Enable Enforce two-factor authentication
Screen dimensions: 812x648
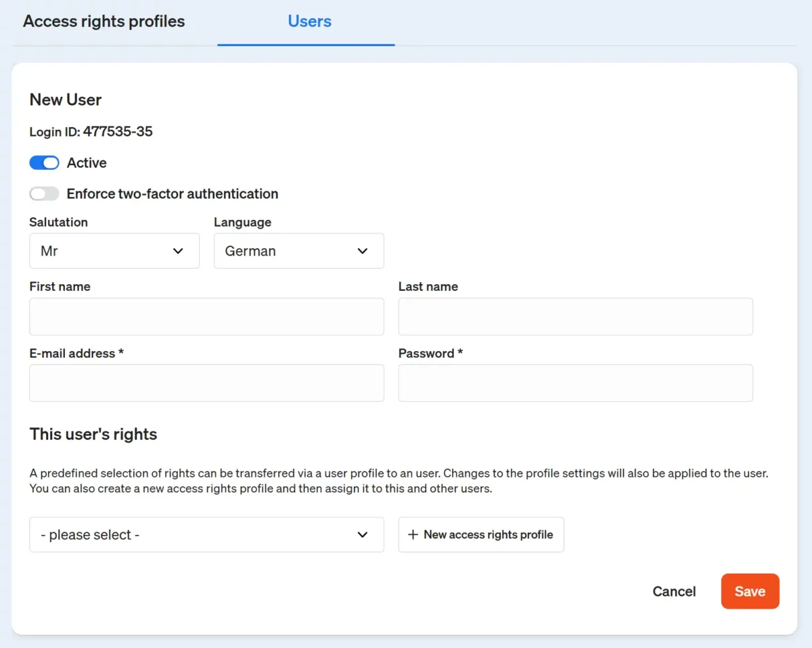coord(44,193)
